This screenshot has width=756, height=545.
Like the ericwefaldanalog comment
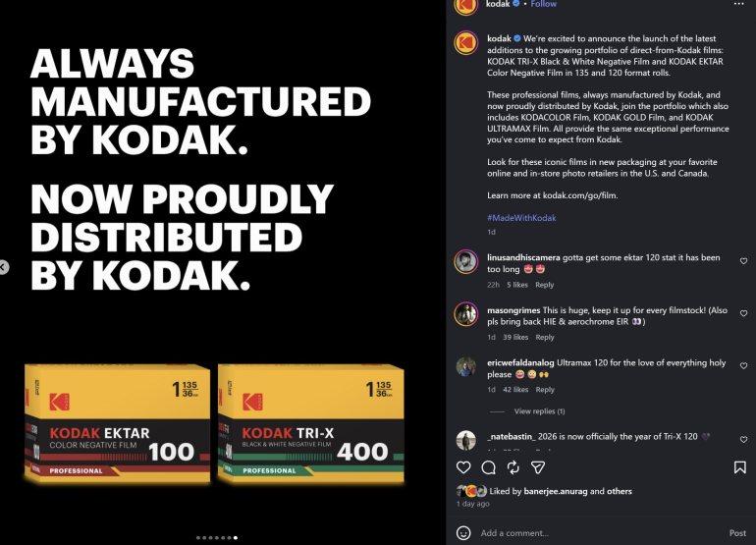pos(741,366)
